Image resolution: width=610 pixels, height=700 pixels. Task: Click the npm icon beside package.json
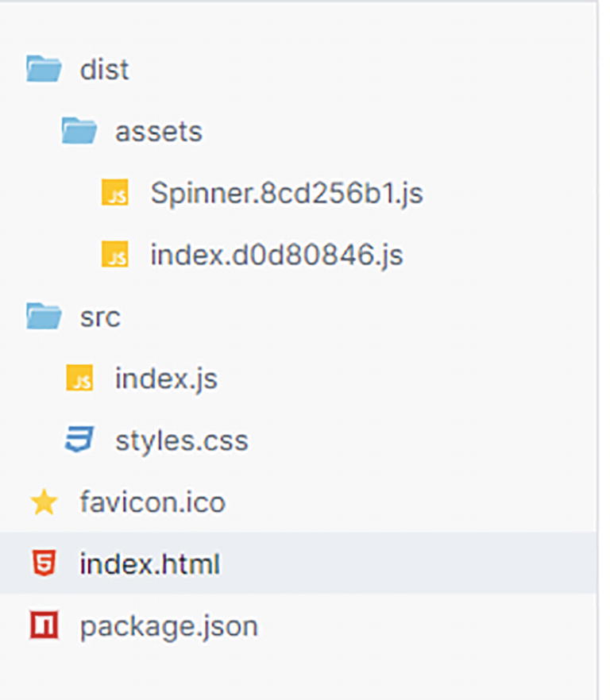click(44, 626)
